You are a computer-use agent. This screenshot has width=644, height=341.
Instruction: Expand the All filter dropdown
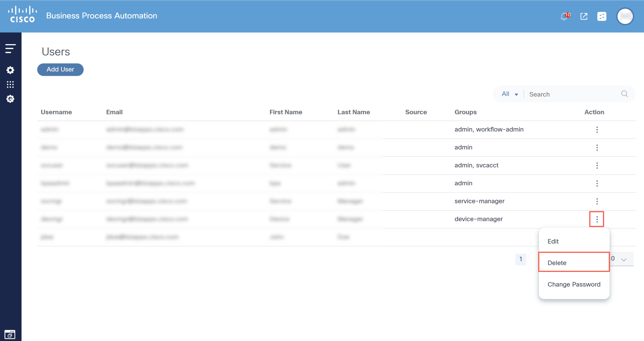point(510,94)
